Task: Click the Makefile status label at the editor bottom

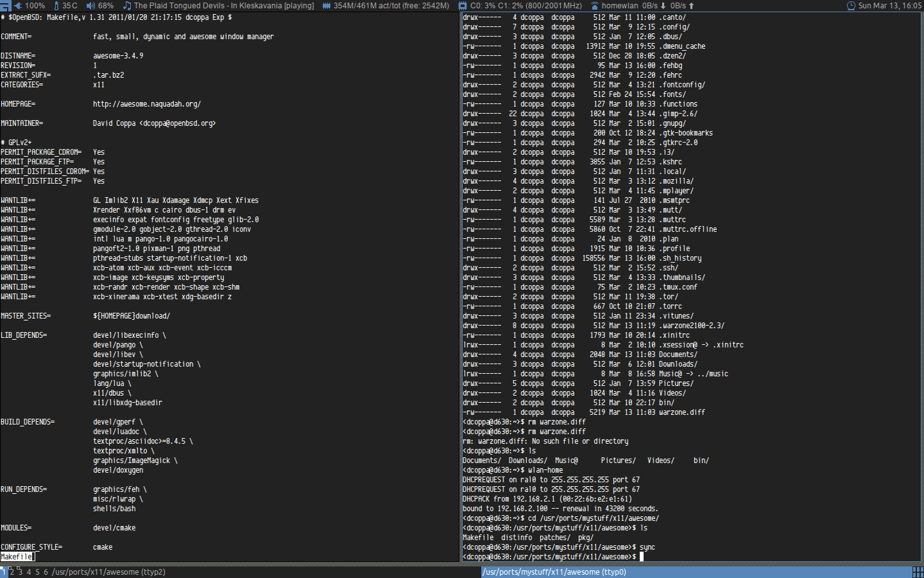Action: (17, 557)
